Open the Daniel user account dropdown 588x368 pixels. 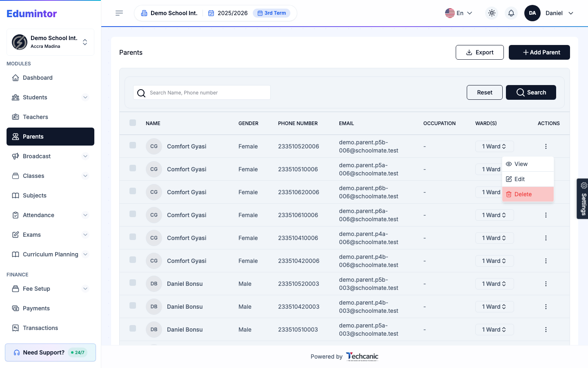tap(559, 13)
